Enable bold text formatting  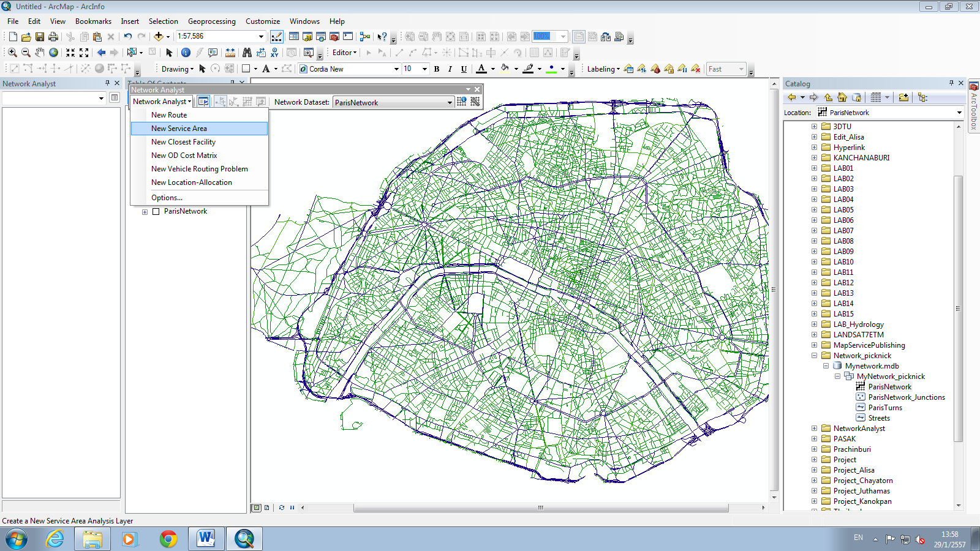(435, 69)
